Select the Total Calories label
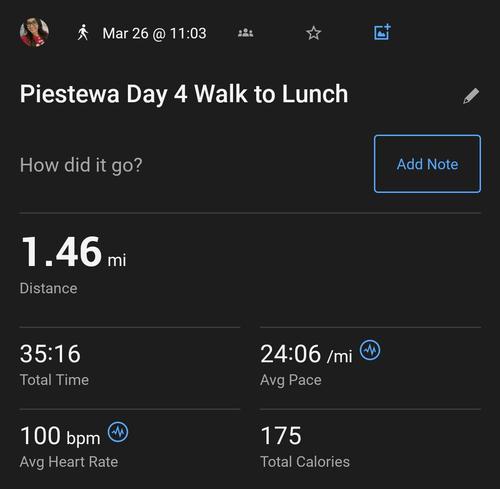This screenshot has height=489, width=500. pyautogui.click(x=305, y=462)
